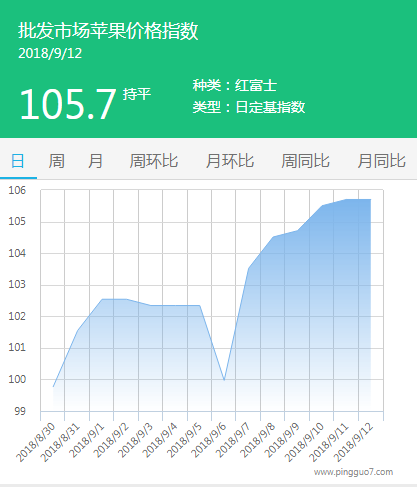Click the x-axis label 2018/9/3

136,440
